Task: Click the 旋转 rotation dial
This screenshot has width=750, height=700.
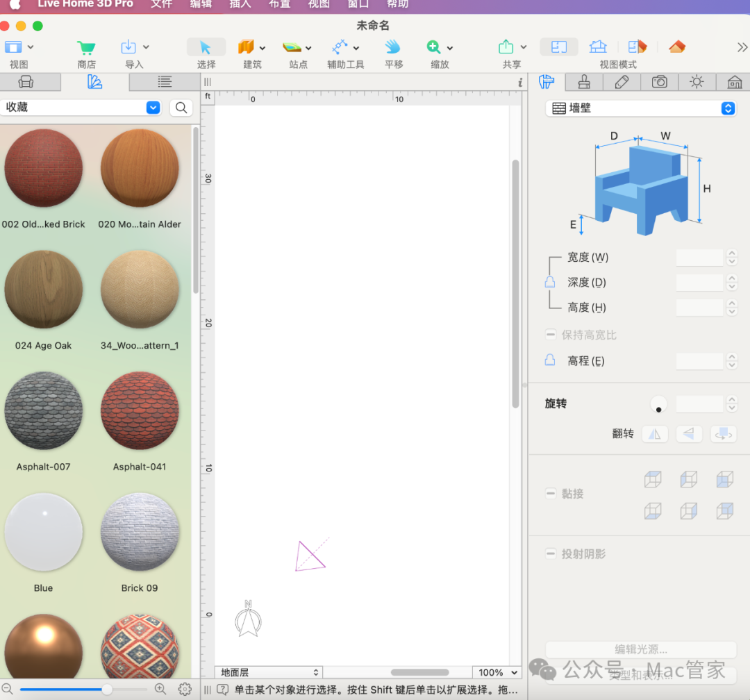Action: (x=658, y=404)
